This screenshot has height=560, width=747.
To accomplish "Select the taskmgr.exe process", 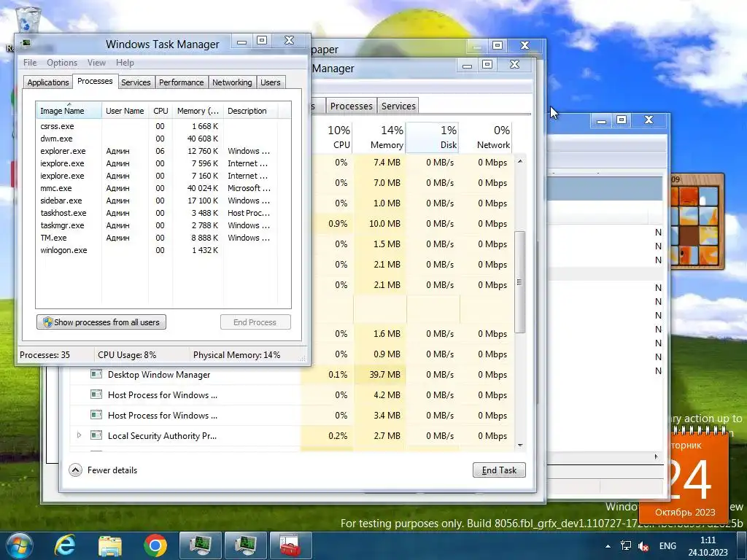I will pyautogui.click(x=163, y=225).
